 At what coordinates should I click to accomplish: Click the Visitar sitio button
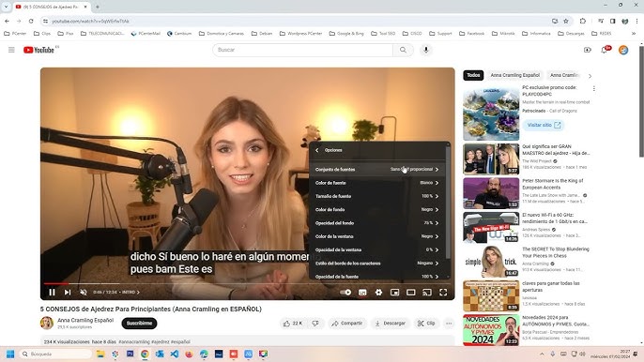544,125
